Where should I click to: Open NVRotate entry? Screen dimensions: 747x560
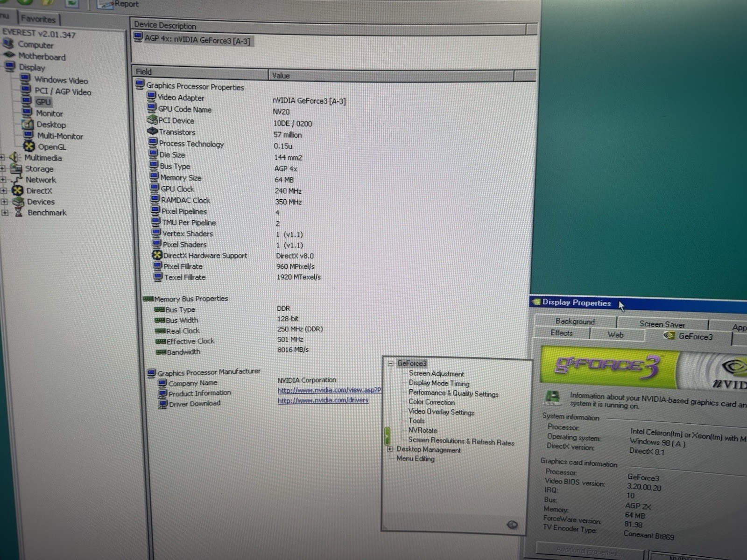(423, 430)
